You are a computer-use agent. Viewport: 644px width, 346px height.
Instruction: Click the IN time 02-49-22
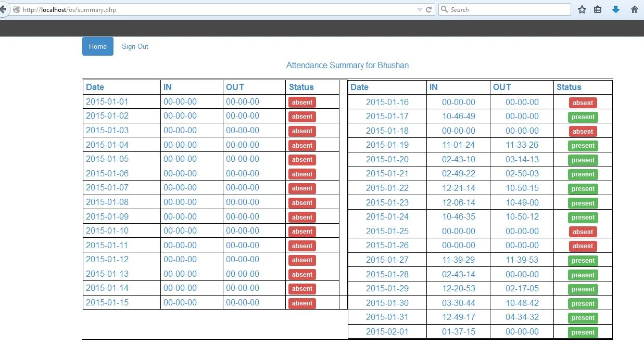[459, 174]
